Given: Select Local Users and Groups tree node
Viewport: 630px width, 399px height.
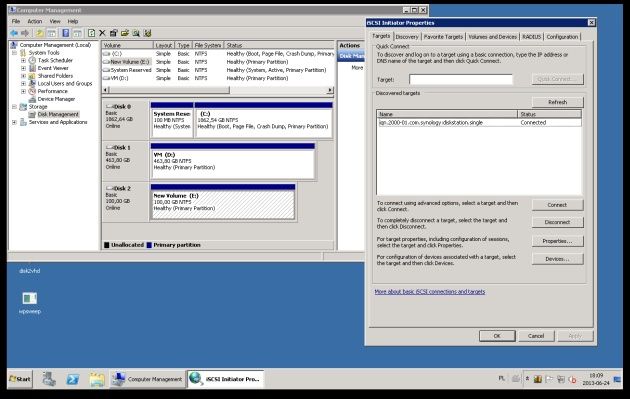Looking at the screenshot, I should (65, 84).
